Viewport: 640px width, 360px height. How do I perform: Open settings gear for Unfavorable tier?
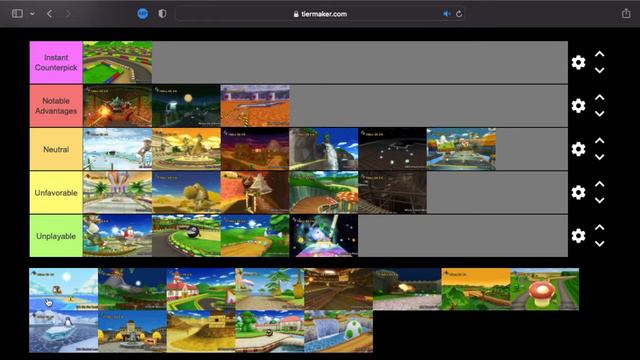(x=578, y=192)
